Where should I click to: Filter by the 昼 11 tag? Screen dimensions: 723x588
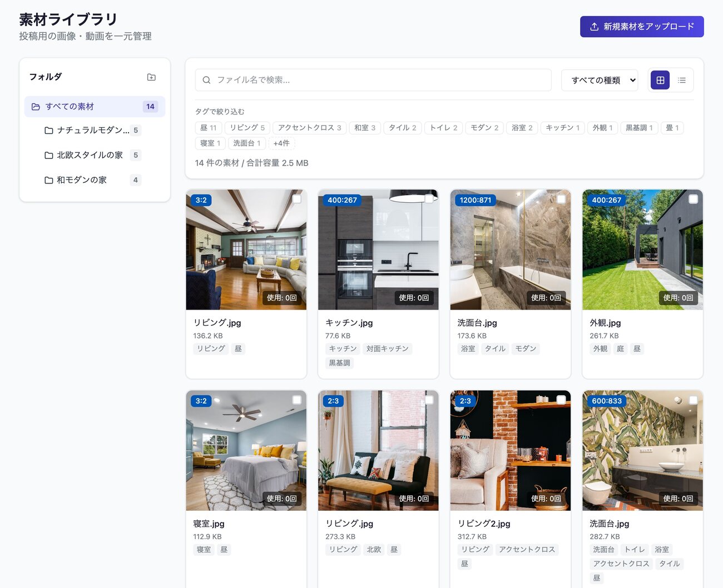tap(209, 128)
